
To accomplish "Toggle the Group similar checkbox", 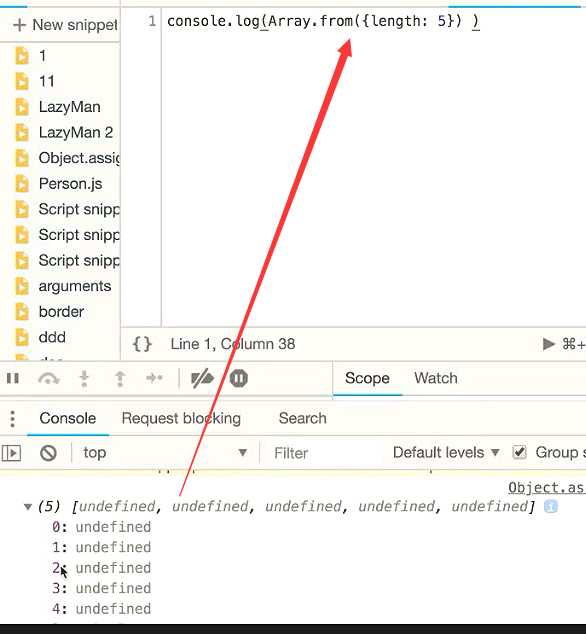I will click(519, 452).
